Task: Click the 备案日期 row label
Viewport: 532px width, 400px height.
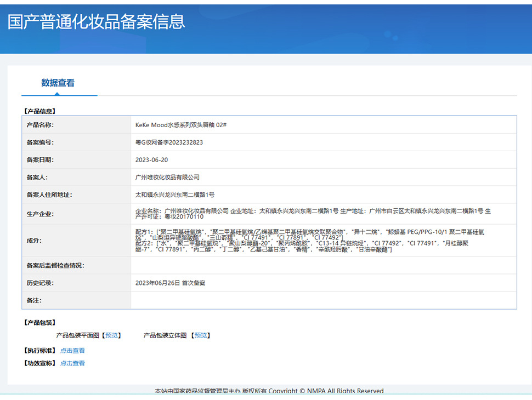Action: 40,160
